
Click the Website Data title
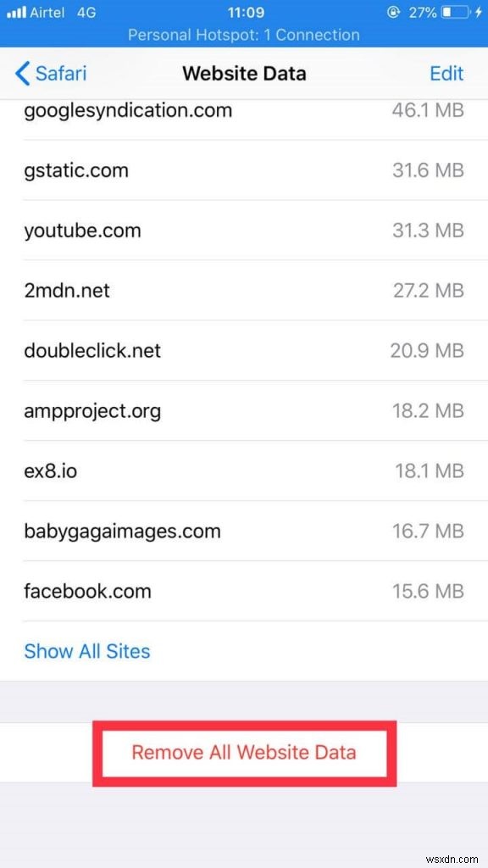click(244, 74)
